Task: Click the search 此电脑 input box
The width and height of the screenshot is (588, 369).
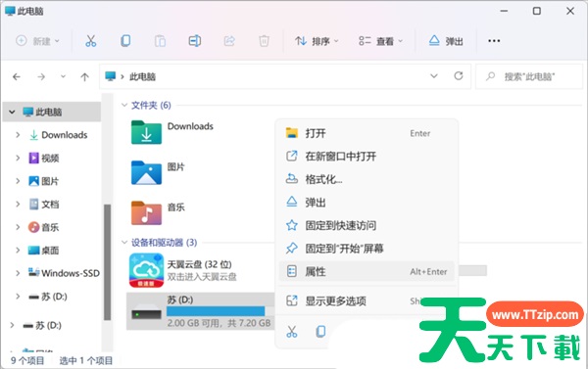Action: pyautogui.click(x=529, y=76)
